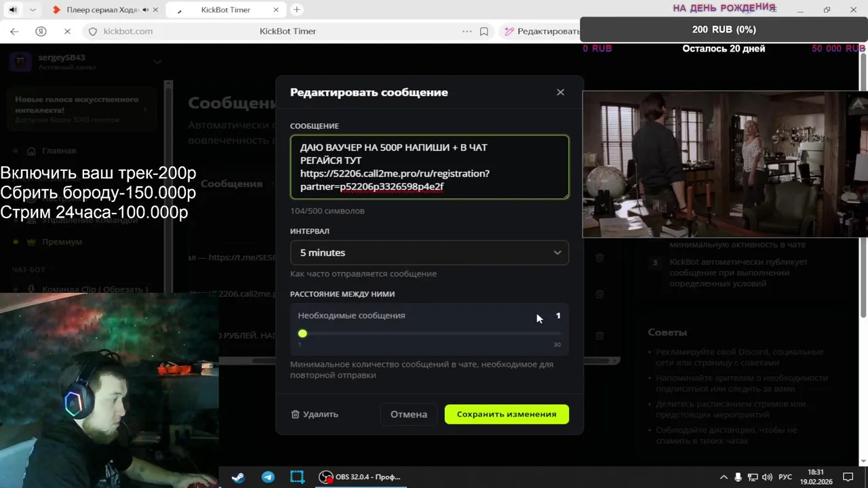Click the Cancel button
Image resolution: width=868 pixels, height=488 pixels.
[x=408, y=414]
